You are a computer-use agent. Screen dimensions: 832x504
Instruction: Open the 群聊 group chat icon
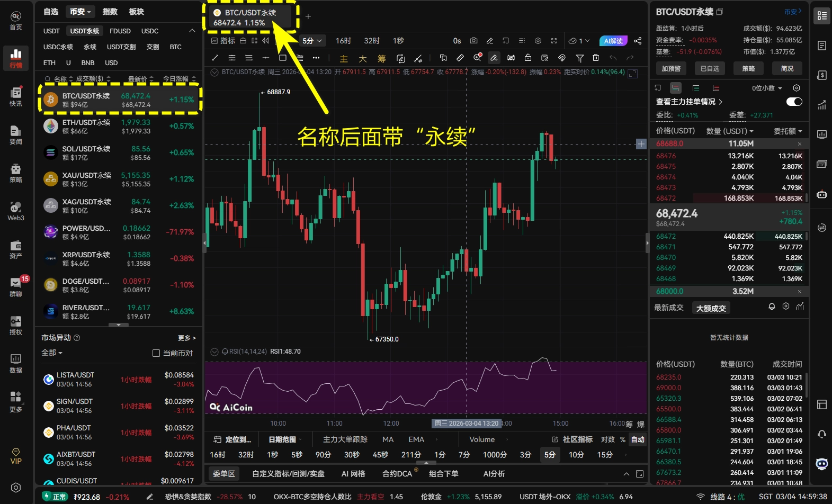pyautogui.click(x=16, y=287)
